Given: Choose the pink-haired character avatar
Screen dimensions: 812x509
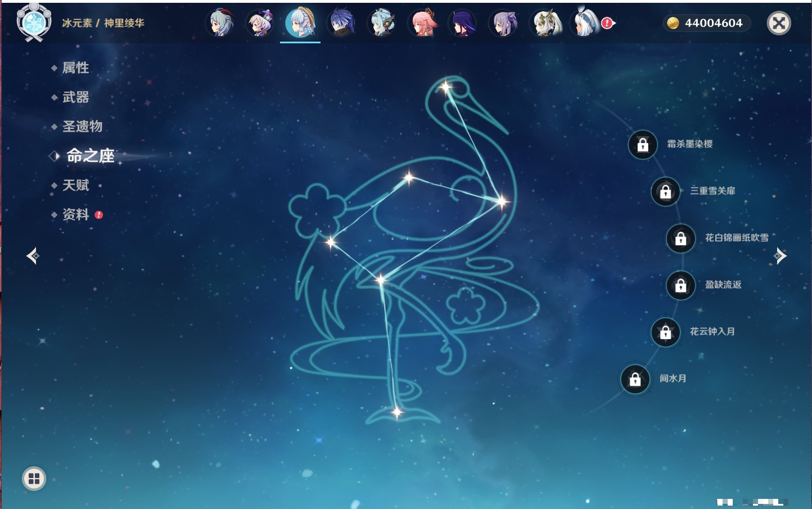Looking at the screenshot, I should tap(422, 23).
